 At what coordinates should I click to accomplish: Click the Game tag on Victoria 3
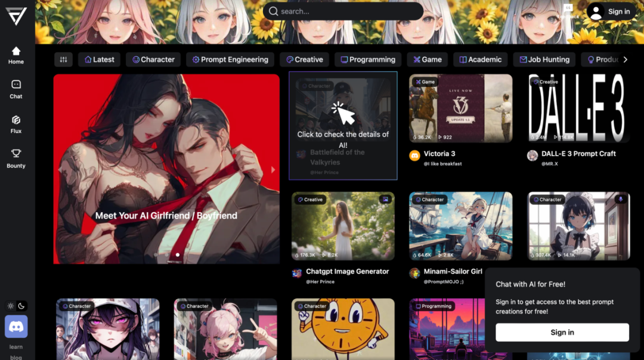pos(425,82)
